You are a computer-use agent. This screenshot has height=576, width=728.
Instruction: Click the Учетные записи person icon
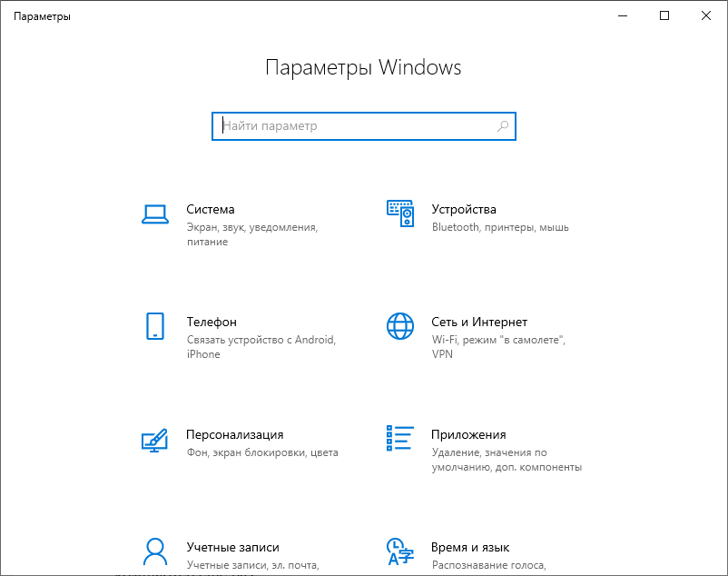click(x=155, y=551)
